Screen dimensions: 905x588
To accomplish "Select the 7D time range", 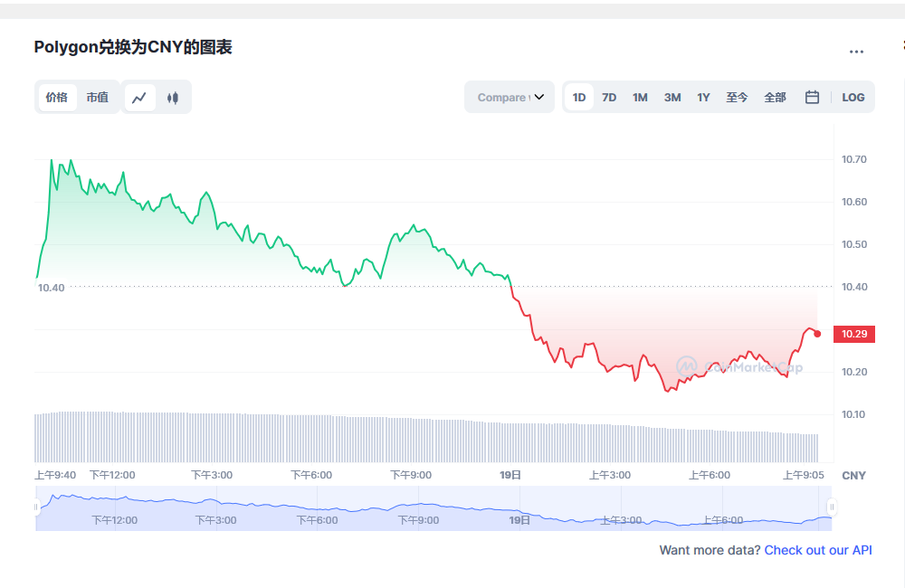I will click(609, 98).
